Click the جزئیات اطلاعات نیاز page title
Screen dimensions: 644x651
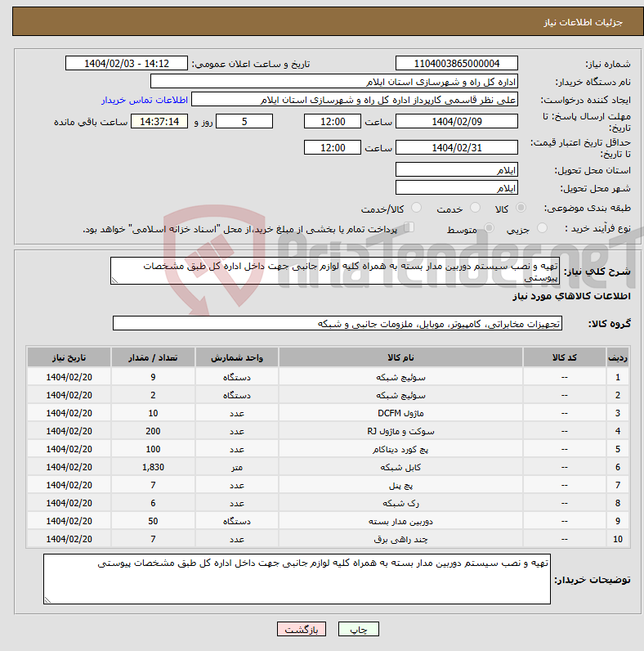pos(583,22)
